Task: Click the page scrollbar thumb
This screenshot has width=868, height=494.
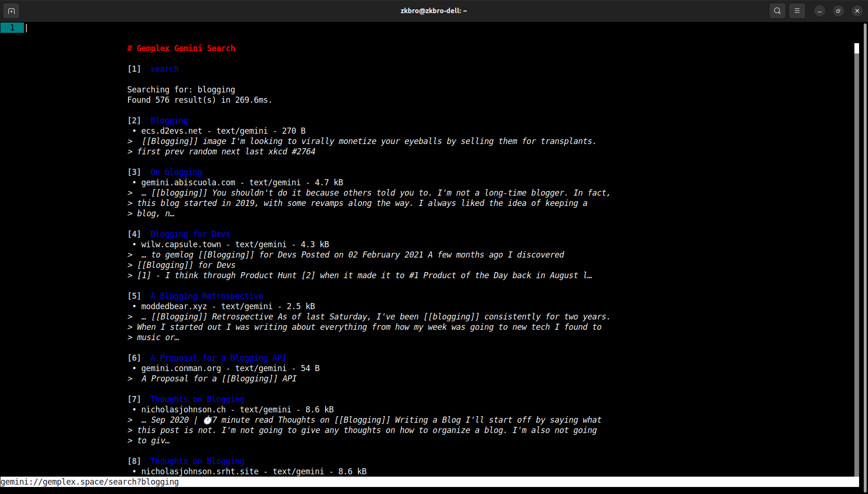Action: [x=856, y=48]
